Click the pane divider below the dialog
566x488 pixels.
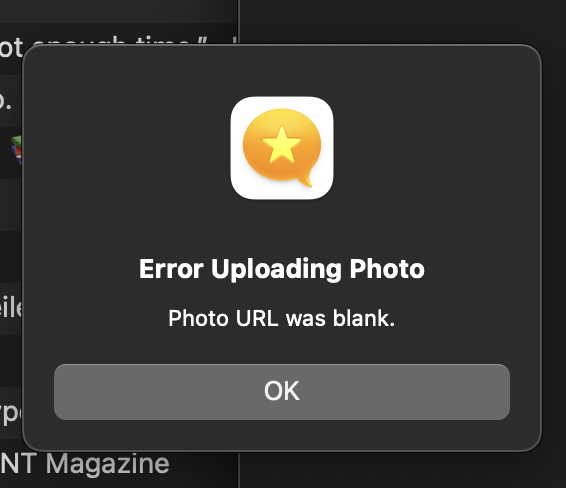click(238, 470)
